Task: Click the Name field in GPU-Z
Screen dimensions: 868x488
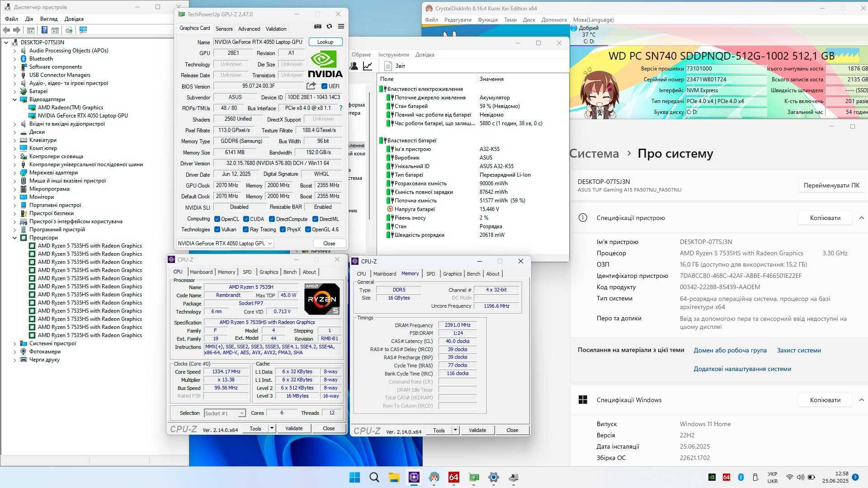Action: tap(259, 42)
